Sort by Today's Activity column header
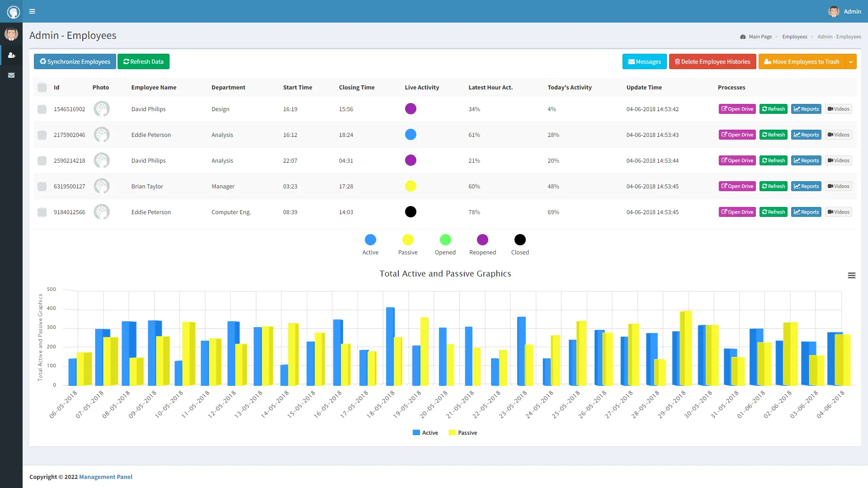Screen dimensions: 868x488 (570, 88)
